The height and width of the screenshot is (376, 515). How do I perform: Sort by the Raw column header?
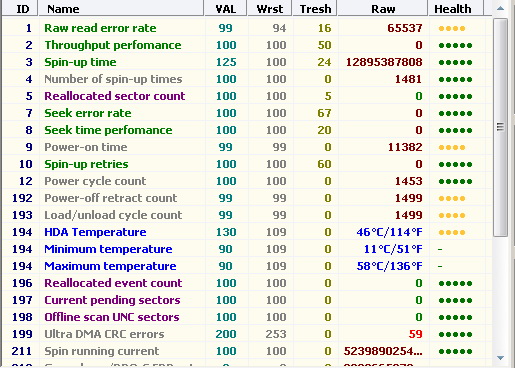pyautogui.click(x=383, y=8)
